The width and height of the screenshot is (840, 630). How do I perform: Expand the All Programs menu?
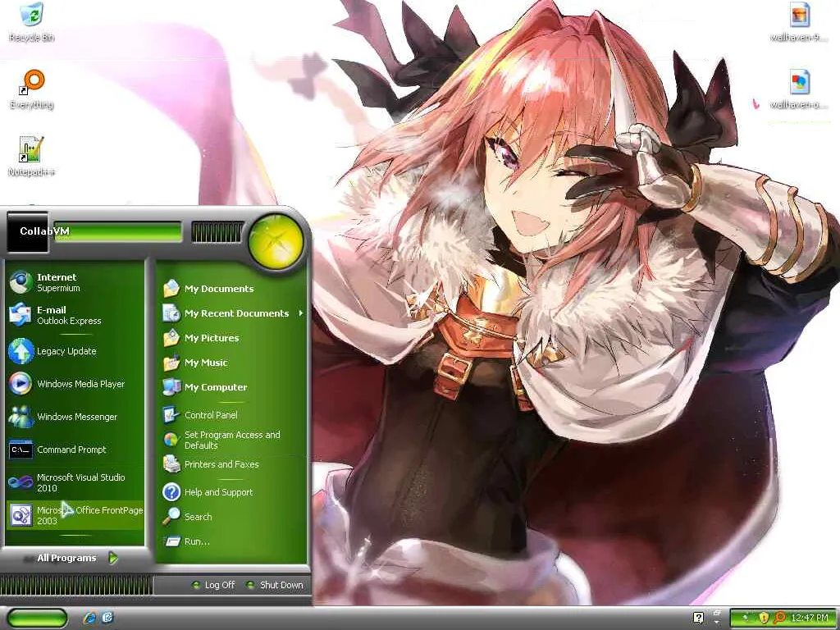point(77,558)
